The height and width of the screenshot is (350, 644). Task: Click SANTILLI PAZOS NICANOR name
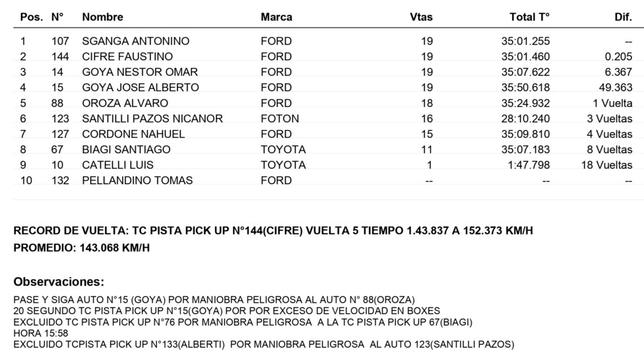[x=152, y=118]
